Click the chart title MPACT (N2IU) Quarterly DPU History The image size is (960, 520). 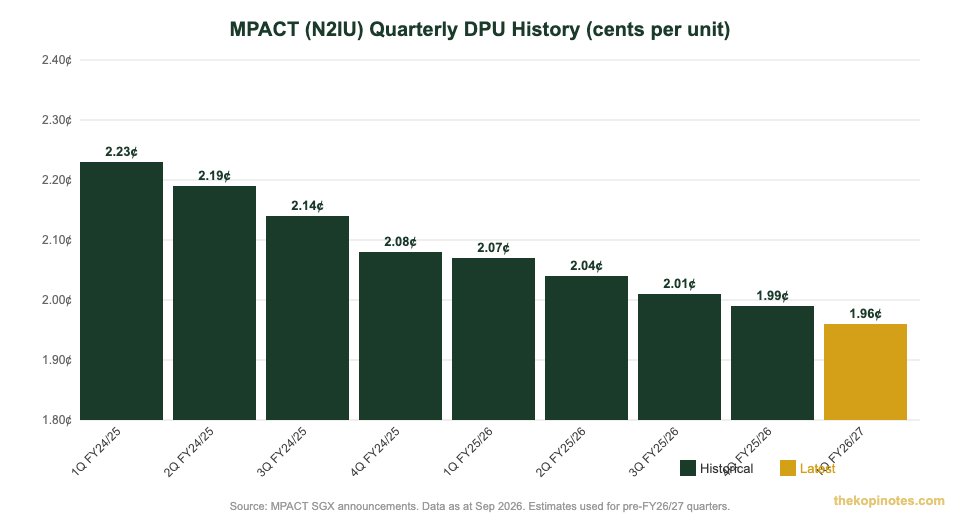pyautogui.click(x=479, y=29)
